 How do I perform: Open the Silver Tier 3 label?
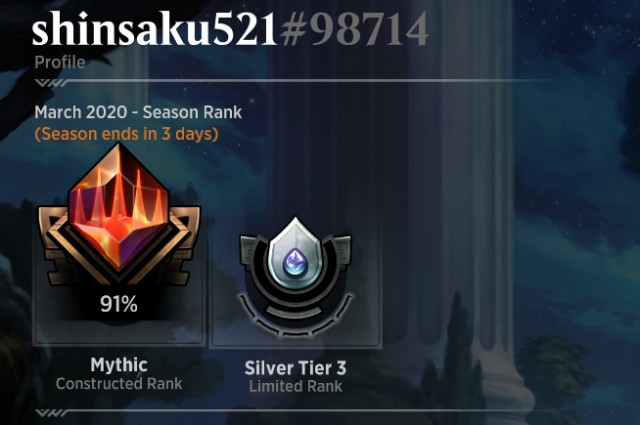click(x=296, y=368)
